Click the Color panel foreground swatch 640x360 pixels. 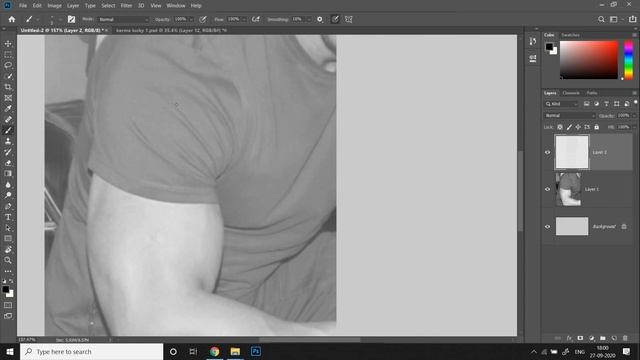[549, 47]
